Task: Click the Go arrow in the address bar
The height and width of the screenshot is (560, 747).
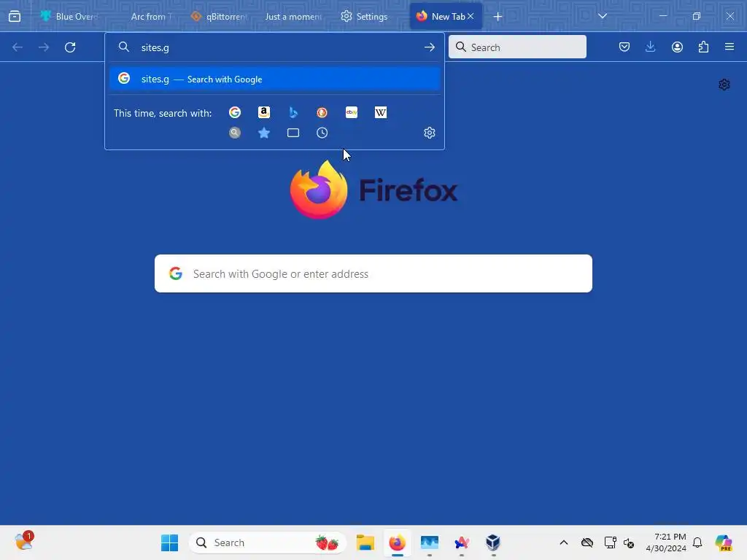Action: pyautogui.click(x=429, y=47)
